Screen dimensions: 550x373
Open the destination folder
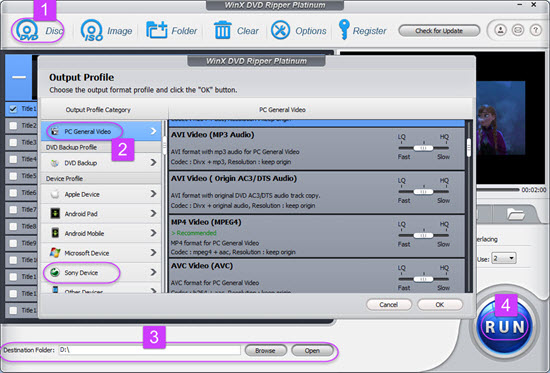pyautogui.click(x=312, y=351)
